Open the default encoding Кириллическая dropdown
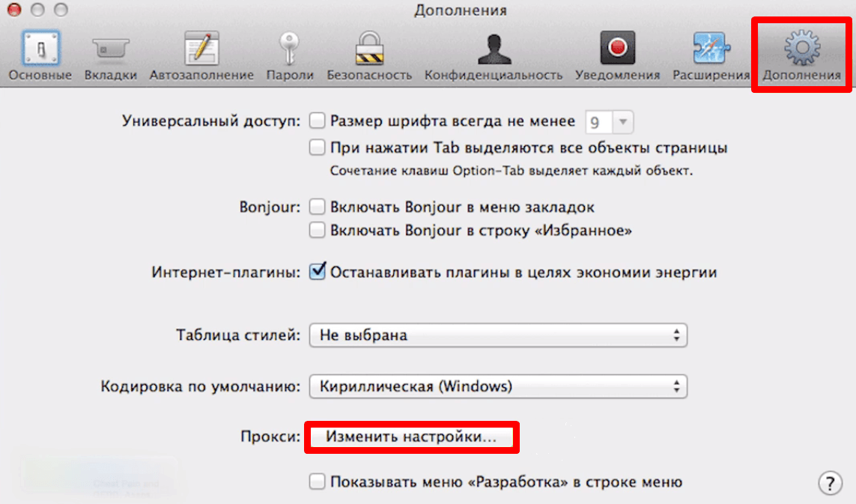 (498, 386)
